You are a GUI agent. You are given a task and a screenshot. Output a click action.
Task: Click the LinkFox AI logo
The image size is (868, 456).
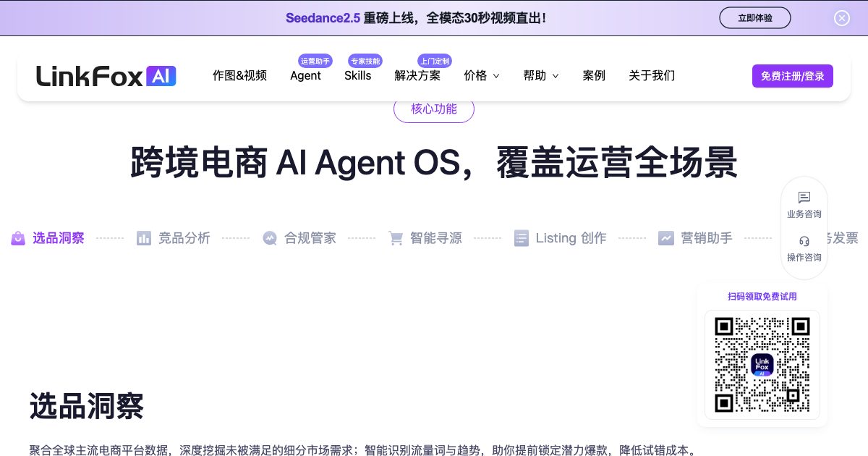[106, 76]
